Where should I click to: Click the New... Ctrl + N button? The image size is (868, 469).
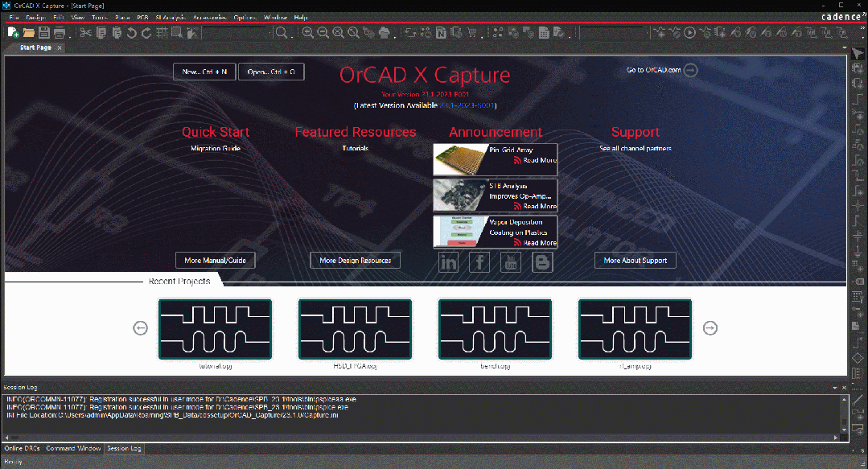pos(204,72)
